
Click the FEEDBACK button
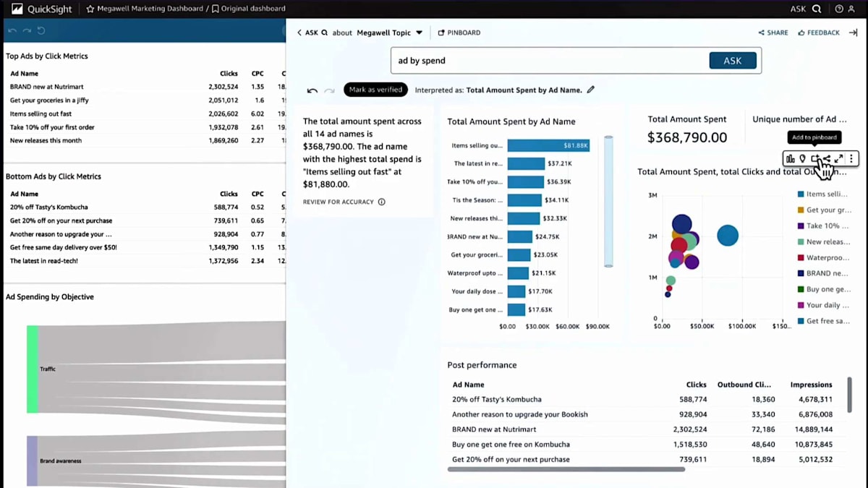(x=819, y=33)
